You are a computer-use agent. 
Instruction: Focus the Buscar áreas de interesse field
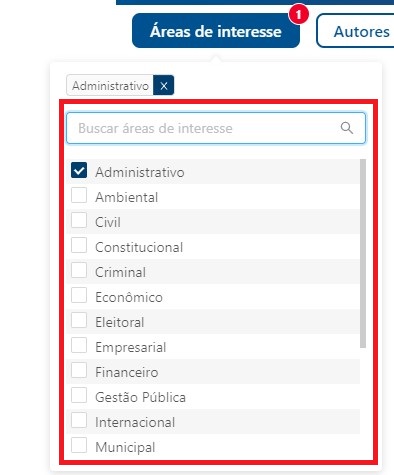[x=216, y=128]
